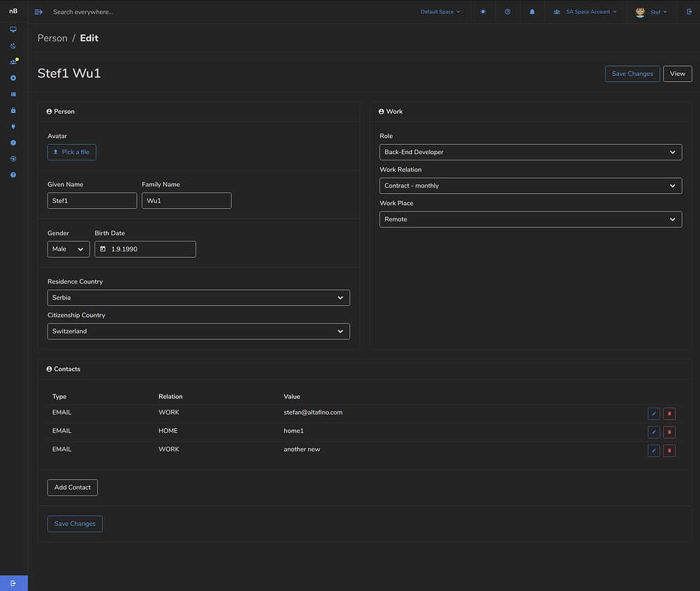The height and width of the screenshot is (591, 700).
Task: Collapse the sidebar with the menu toggle
Action: pyautogui.click(x=38, y=12)
